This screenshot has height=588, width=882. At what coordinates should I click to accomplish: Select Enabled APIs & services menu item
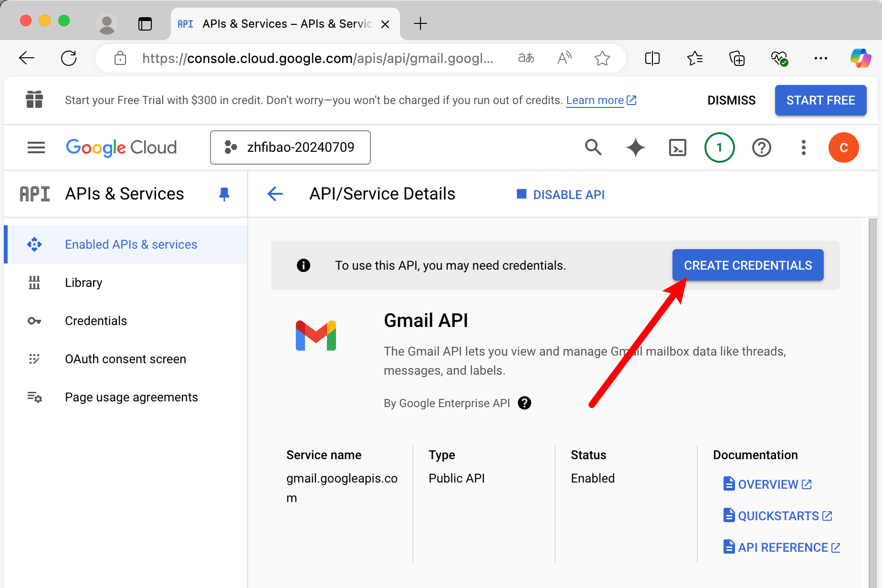coord(126,244)
